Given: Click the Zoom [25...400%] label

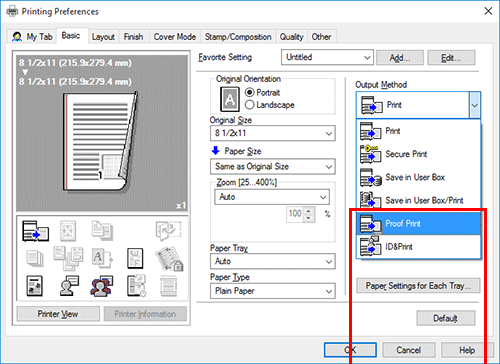Looking at the screenshot, I should tap(247, 182).
